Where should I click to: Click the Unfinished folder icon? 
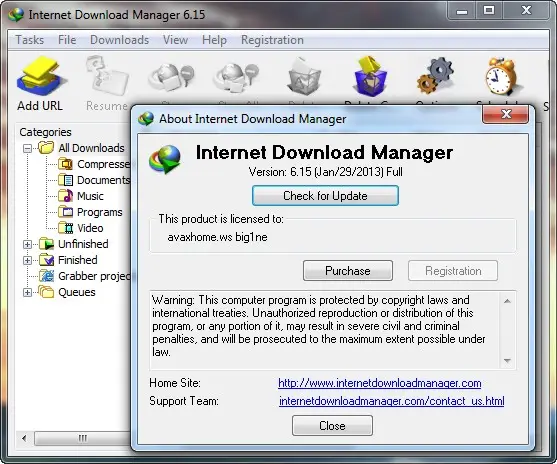click(46, 244)
